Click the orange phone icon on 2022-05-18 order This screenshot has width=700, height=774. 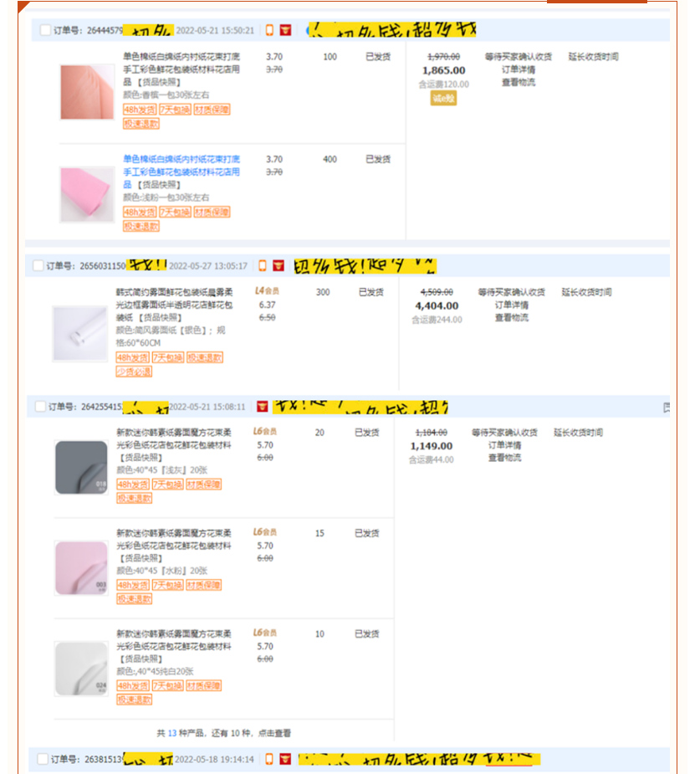(269, 759)
